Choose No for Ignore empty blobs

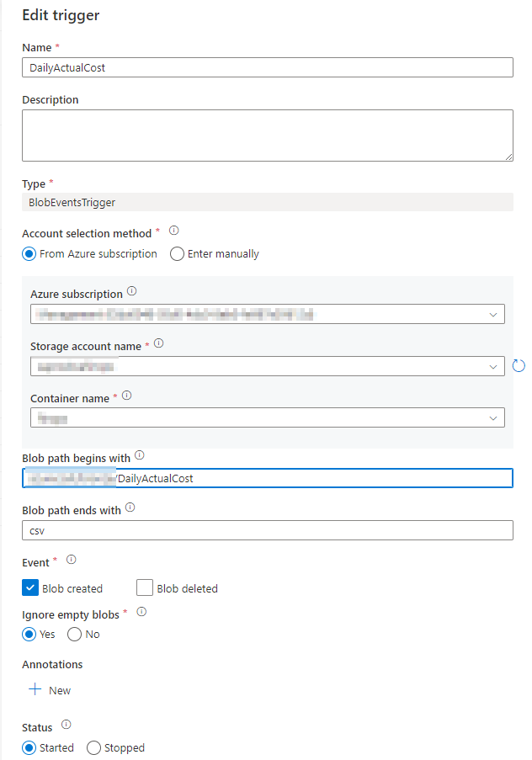click(x=75, y=635)
